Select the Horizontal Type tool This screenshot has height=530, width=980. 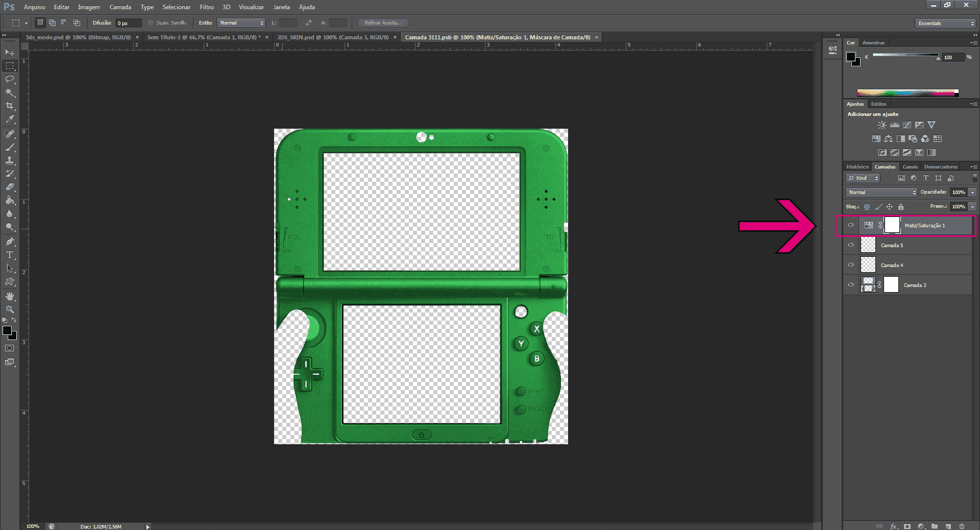(10, 255)
